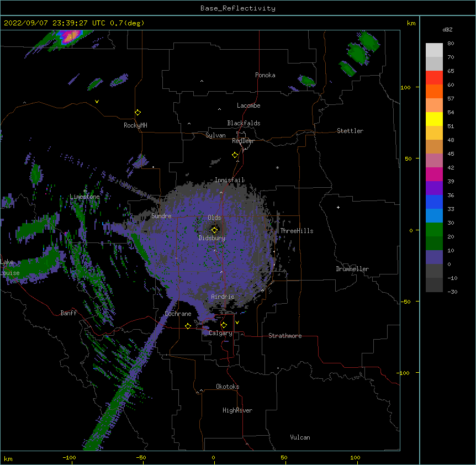
Task: Select the dBZ legend heading
Action: coord(447,30)
